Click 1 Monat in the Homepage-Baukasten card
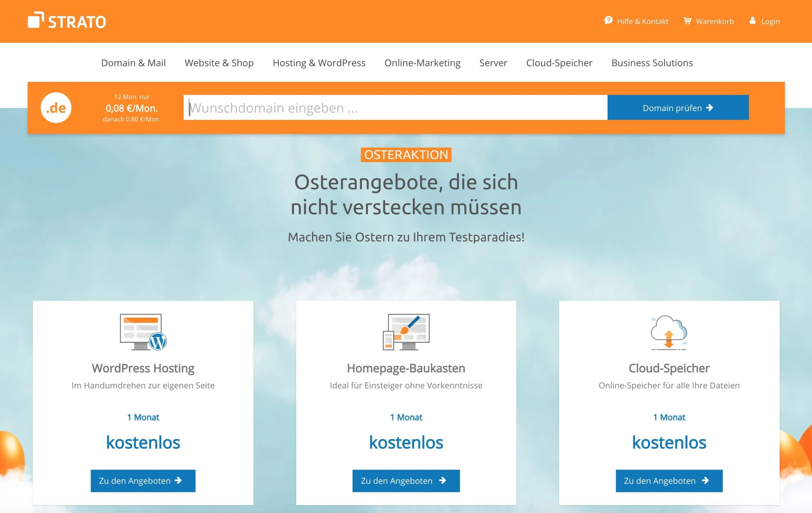 coord(406,417)
